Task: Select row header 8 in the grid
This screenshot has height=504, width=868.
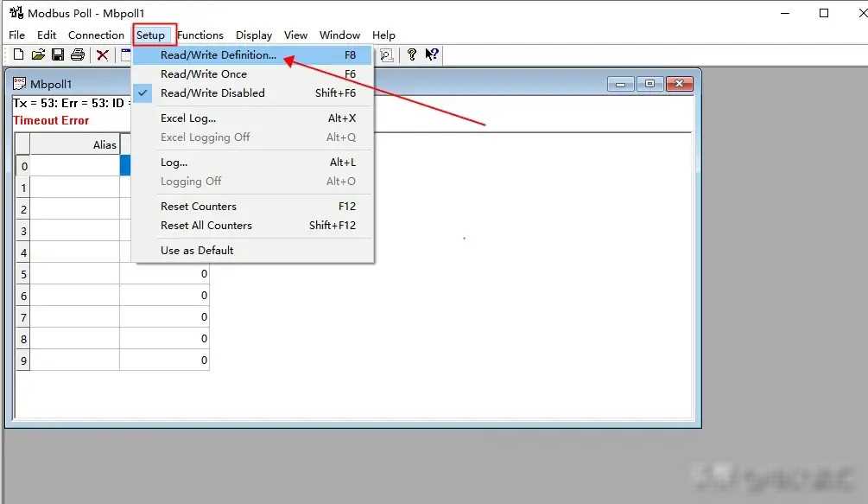Action: click(22, 339)
